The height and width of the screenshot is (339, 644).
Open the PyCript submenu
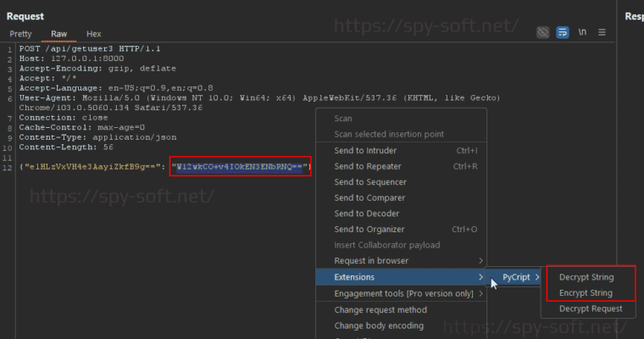click(x=517, y=277)
